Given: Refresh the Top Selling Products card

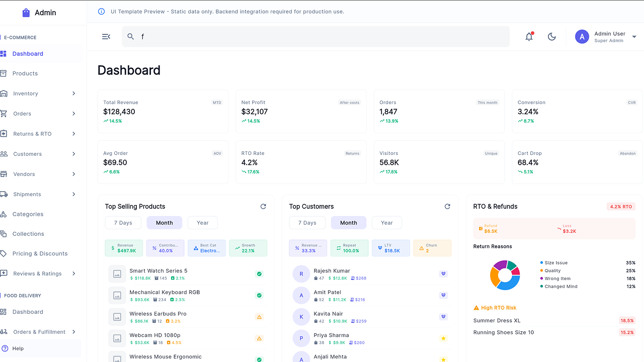Looking at the screenshot, I should pyautogui.click(x=263, y=207).
